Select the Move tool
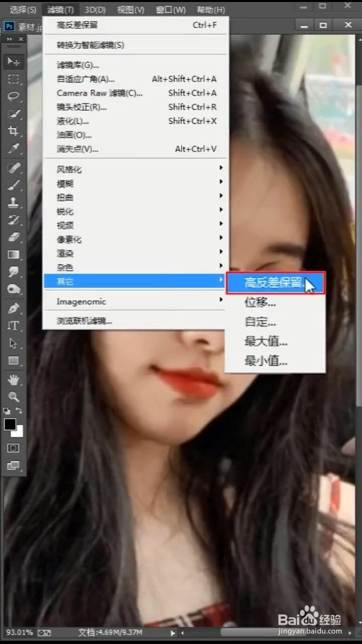 (x=14, y=62)
